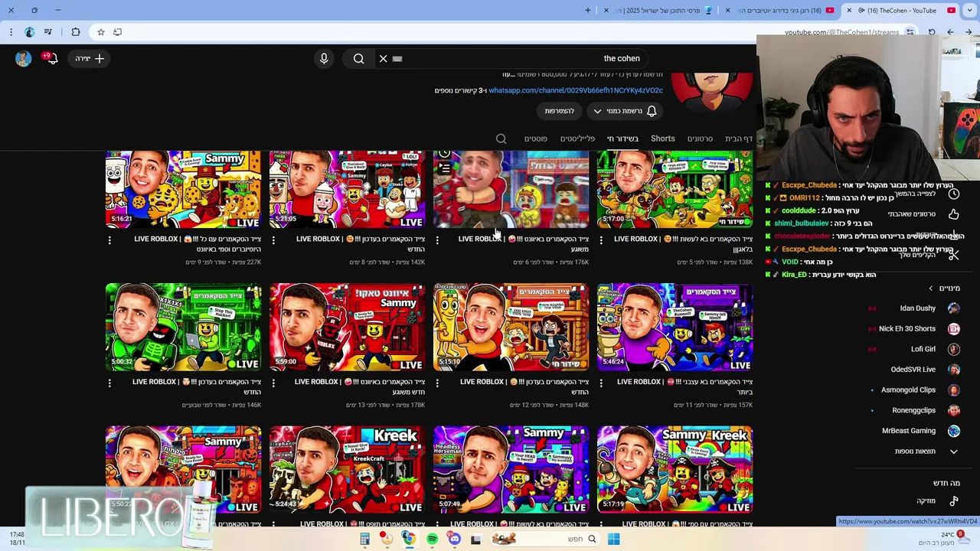The width and height of the screenshot is (980, 551).
Task: Open the green 5:00:32 live stream thumbnail
Action: [183, 328]
